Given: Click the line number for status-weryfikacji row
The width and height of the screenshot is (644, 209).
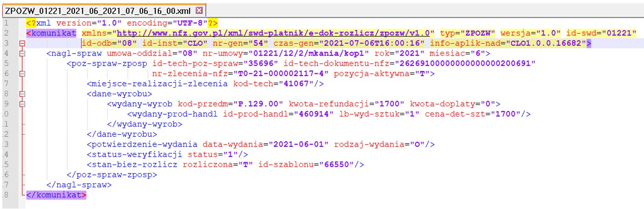Looking at the screenshot, I should (x=5, y=154).
